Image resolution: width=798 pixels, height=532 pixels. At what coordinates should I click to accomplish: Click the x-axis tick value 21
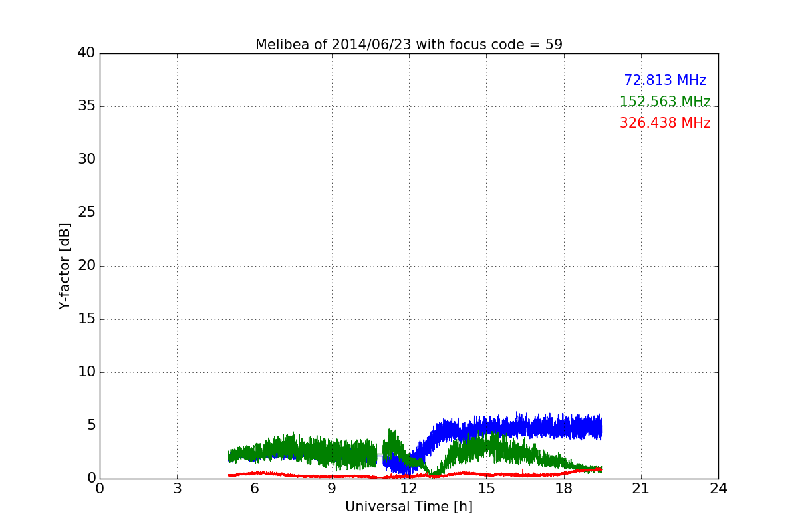click(641, 489)
